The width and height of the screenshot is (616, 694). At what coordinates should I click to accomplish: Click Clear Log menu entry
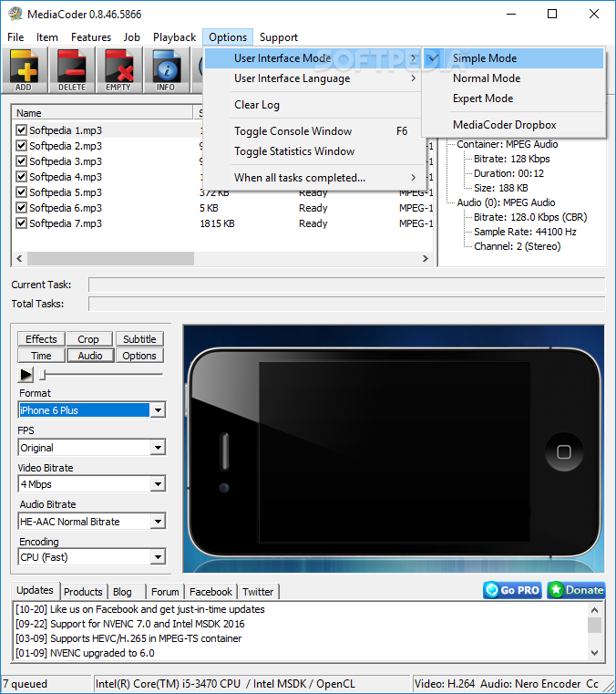(313, 105)
